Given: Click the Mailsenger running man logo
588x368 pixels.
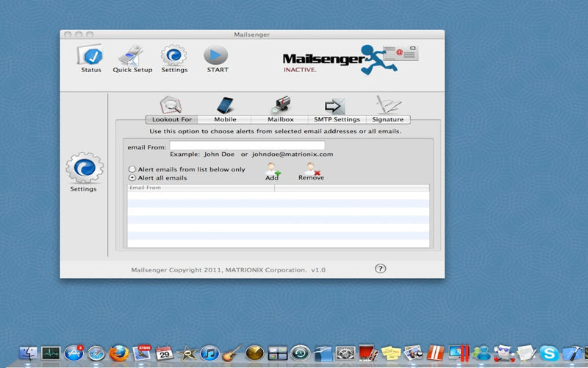Looking at the screenshot, I should point(378,60).
